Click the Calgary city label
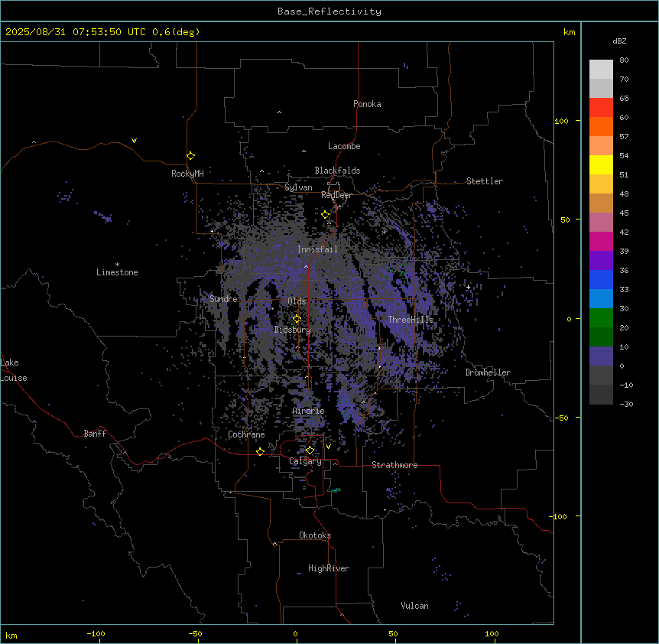Screen dimensions: 659x644 306,461
